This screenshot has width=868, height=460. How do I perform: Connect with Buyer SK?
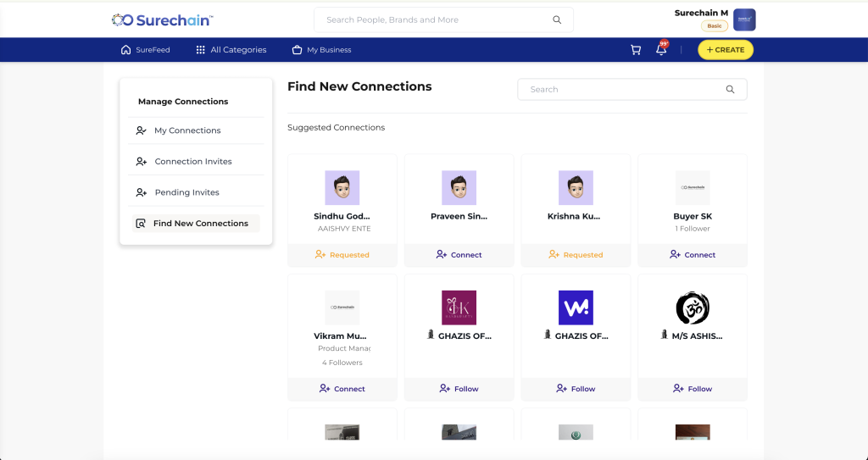click(693, 255)
